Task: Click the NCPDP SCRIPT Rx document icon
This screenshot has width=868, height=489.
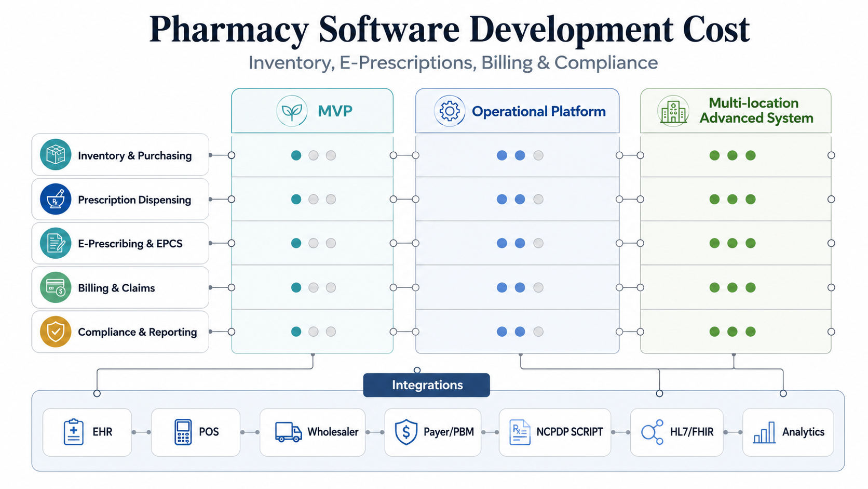Action: [520, 432]
